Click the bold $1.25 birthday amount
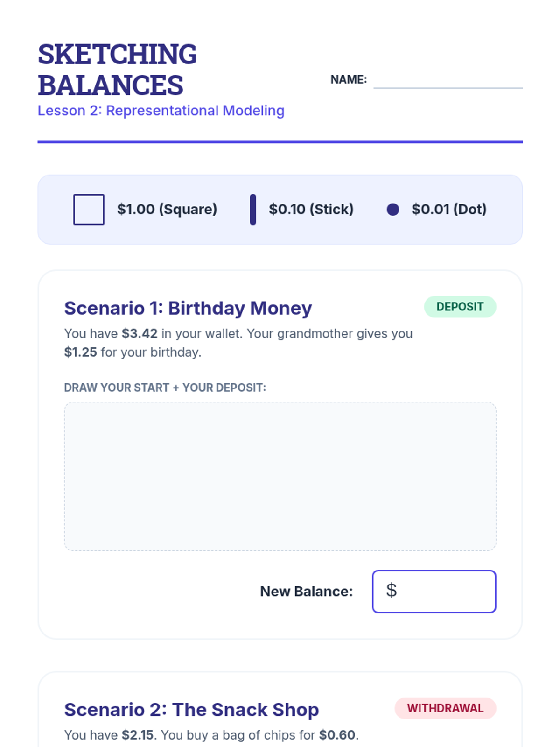The image size is (560, 747). [81, 352]
